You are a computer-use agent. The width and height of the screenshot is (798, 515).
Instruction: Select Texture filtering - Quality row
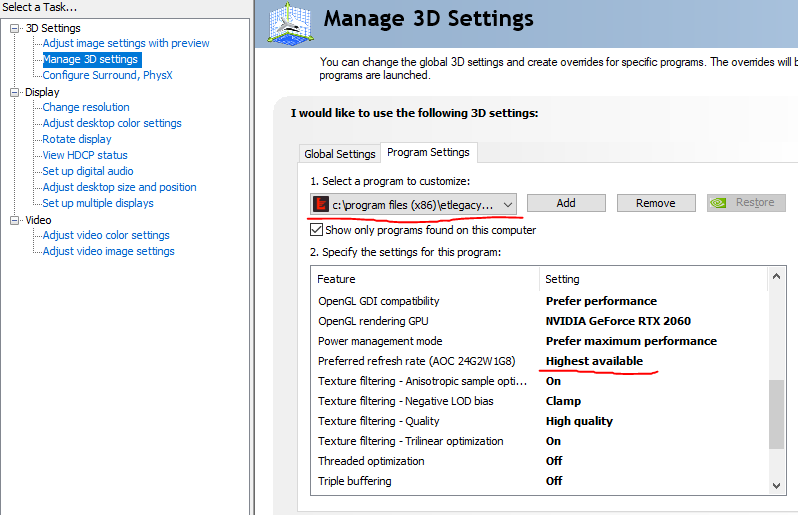click(539, 421)
